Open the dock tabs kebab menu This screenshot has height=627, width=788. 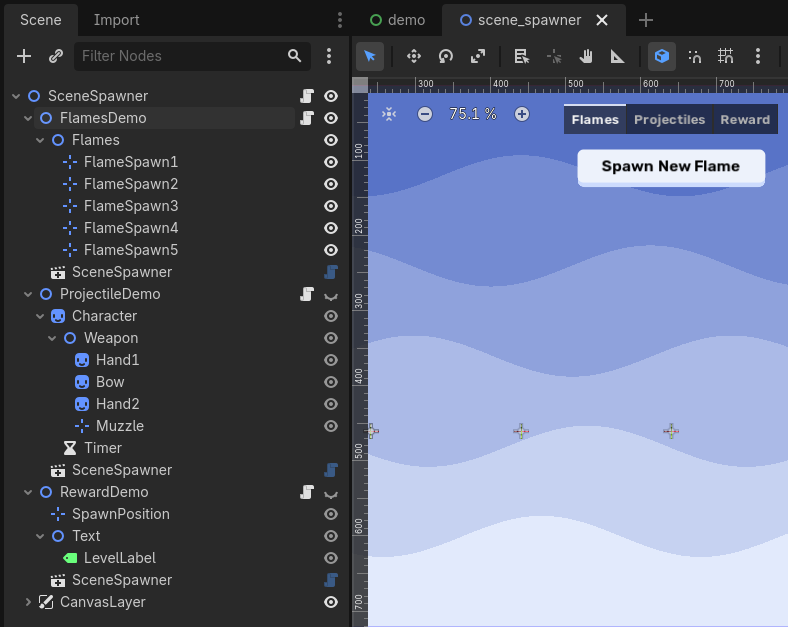pyautogui.click(x=340, y=20)
